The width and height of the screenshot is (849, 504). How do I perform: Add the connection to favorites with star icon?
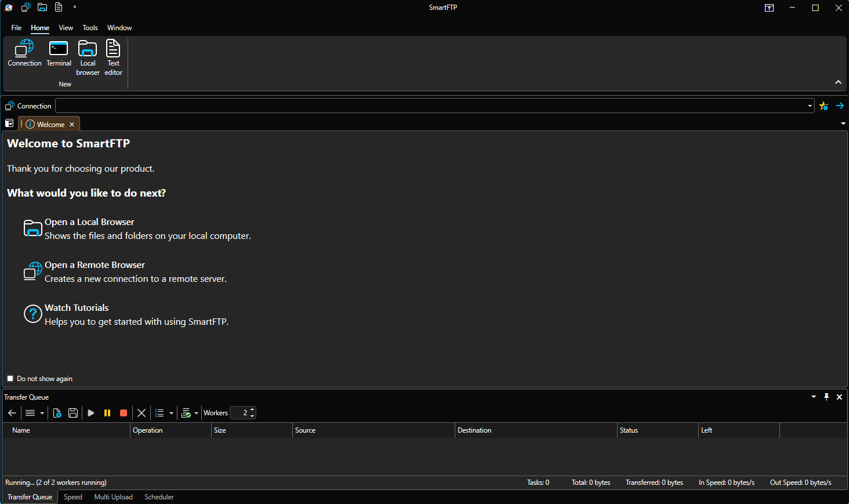click(x=823, y=106)
